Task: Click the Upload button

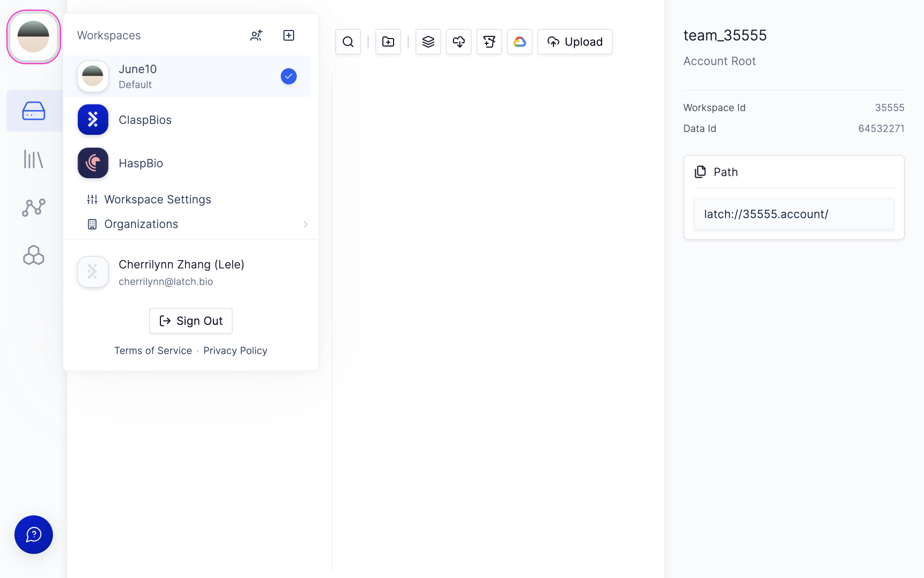Action: coord(575,42)
